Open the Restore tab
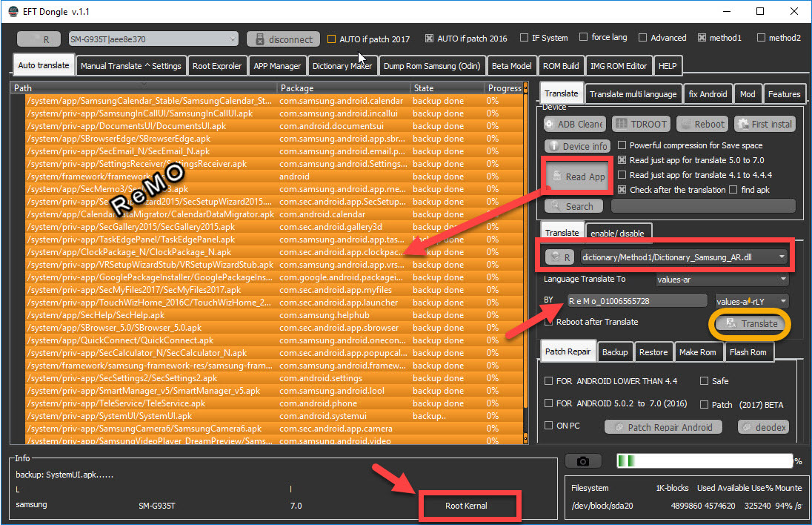 pyautogui.click(x=653, y=352)
